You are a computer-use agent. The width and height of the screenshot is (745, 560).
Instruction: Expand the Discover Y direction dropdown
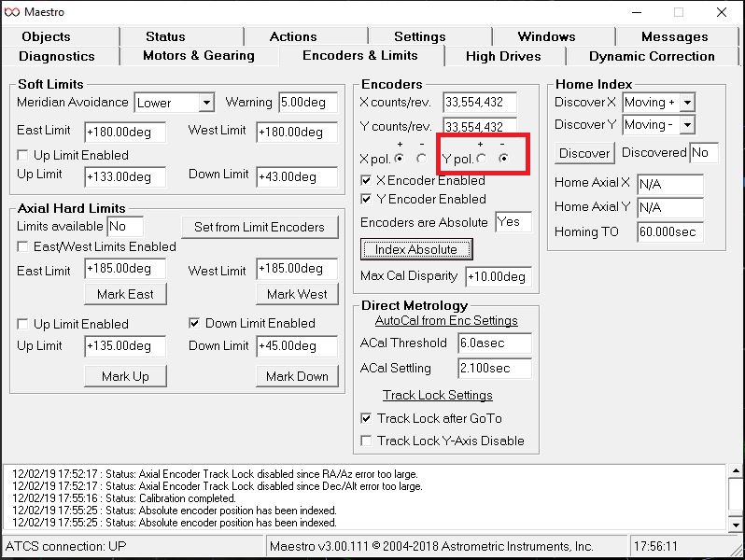pyautogui.click(x=687, y=125)
